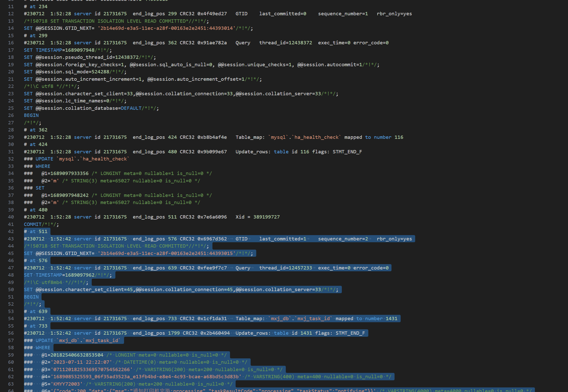
Task: Click '### UPDATE `mxj_db`.`mxj_task_id`' line
Action: [72, 341]
